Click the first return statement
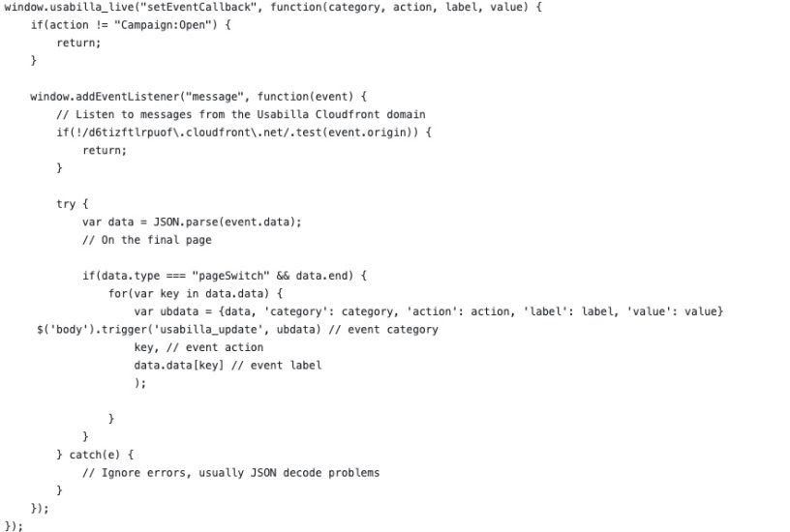The width and height of the screenshot is (790, 532). (78, 43)
